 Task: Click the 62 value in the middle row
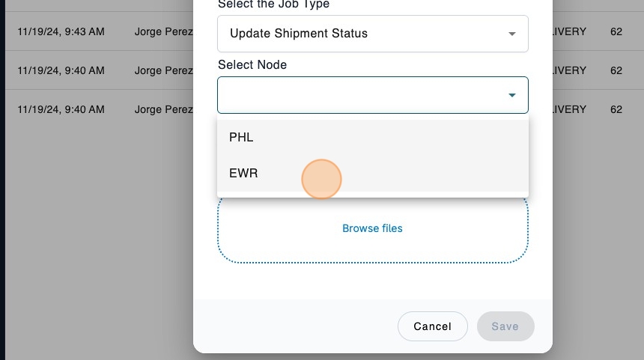(616, 70)
